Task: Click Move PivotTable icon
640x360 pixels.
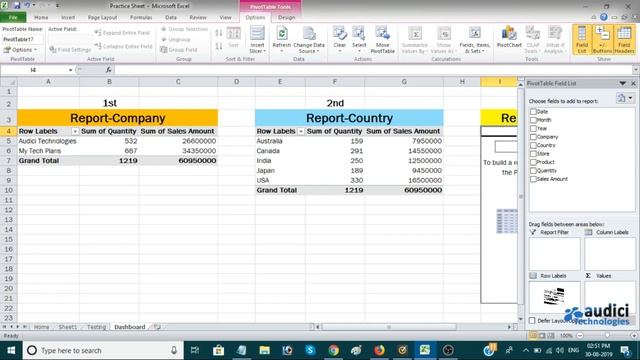Action: [382, 33]
